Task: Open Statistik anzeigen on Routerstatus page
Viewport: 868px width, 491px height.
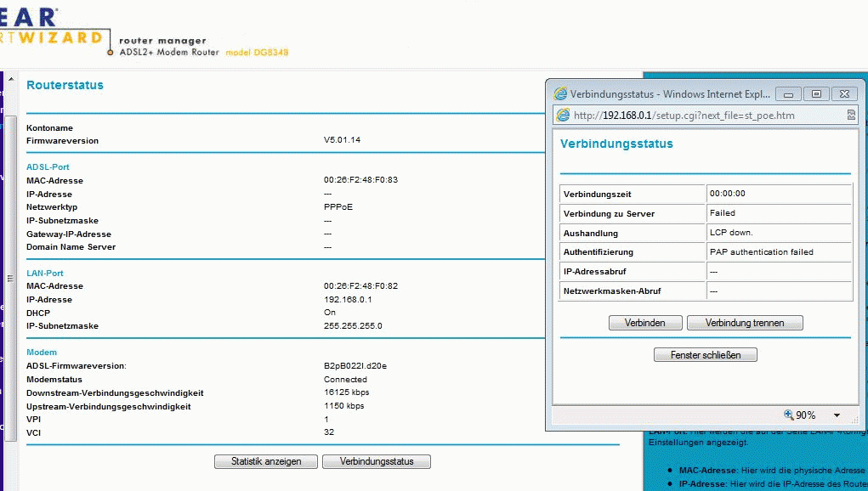Action: point(266,462)
